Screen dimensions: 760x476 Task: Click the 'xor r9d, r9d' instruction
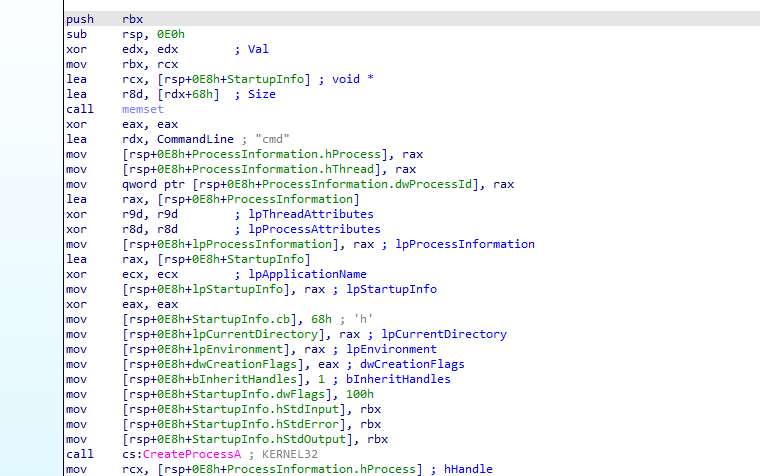pos(122,214)
